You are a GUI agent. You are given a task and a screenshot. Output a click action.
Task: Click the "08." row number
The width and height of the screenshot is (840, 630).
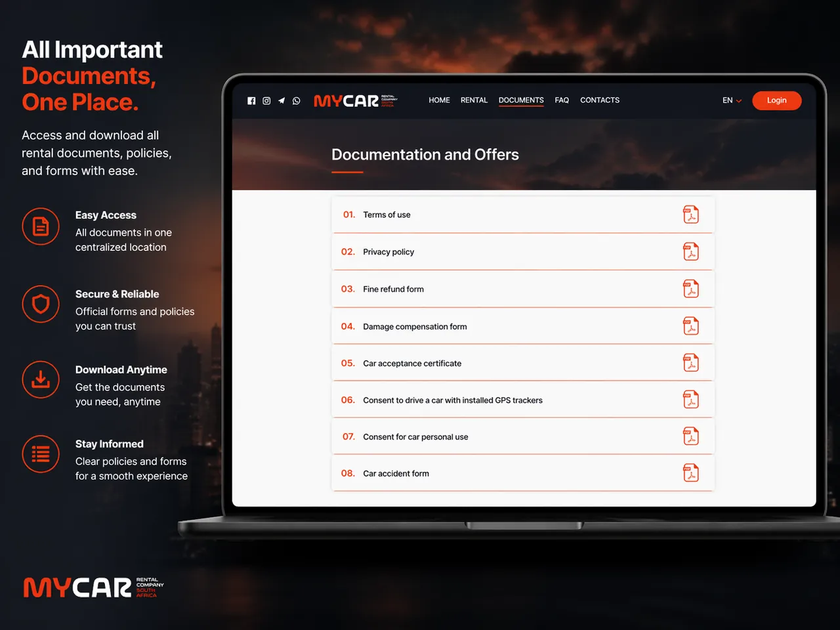pyautogui.click(x=348, y=473)
